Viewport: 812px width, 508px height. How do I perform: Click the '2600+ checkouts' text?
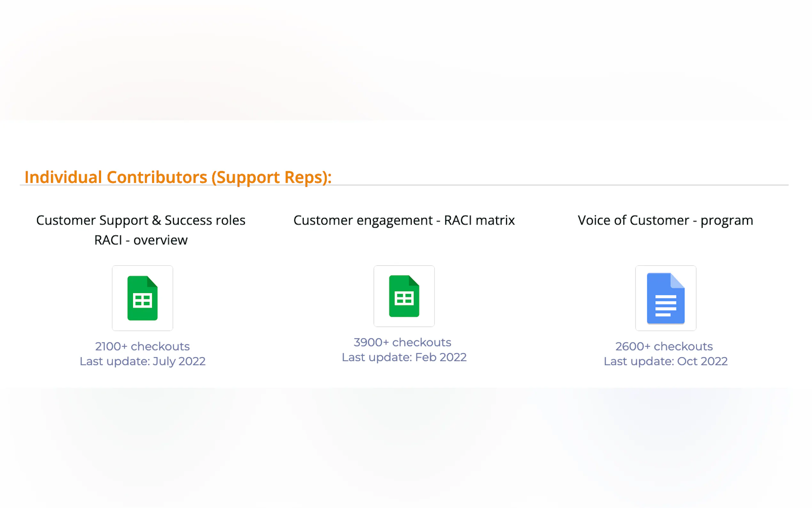coord(664,346)
